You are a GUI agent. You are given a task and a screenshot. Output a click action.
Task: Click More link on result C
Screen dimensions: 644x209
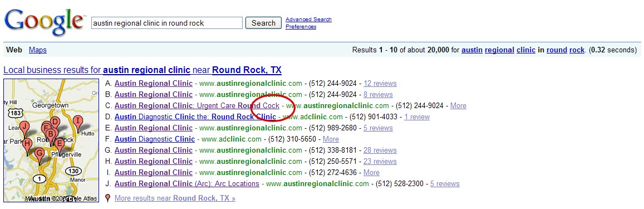click(458, 106)
